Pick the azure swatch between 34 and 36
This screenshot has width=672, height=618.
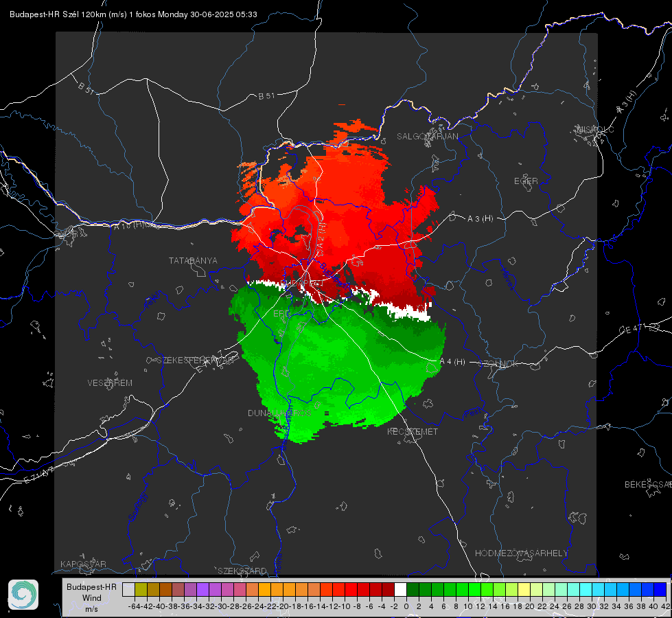pyautogui.click(x=623, y=589)
